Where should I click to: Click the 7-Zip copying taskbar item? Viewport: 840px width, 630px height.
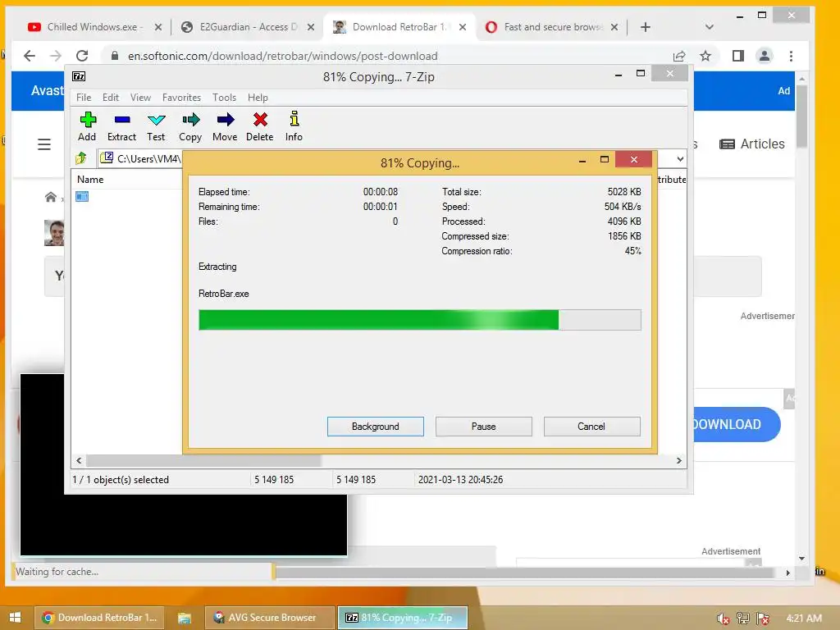coord(403,617)
